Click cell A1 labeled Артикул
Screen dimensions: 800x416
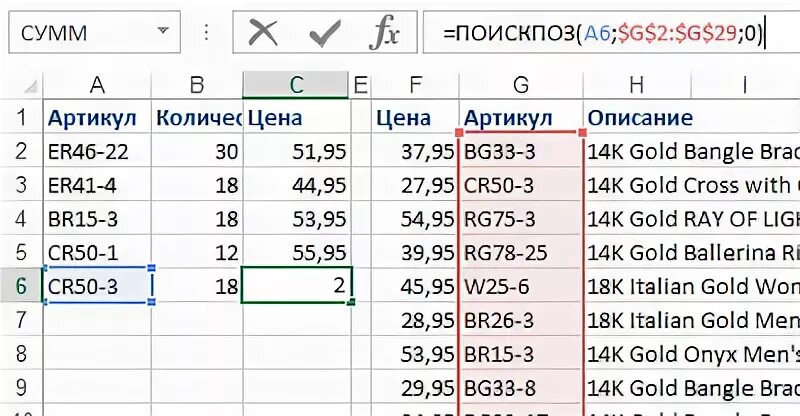(97, 117)
